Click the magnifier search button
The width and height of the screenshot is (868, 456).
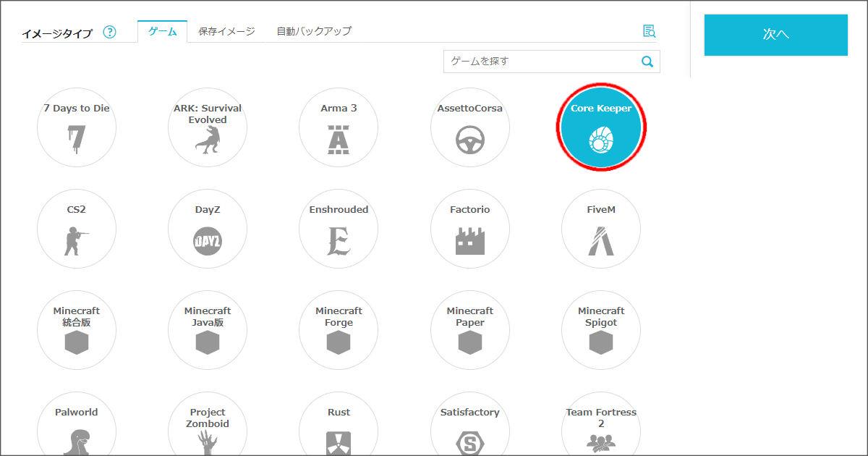pyautogui.click(x=647, y=62)
